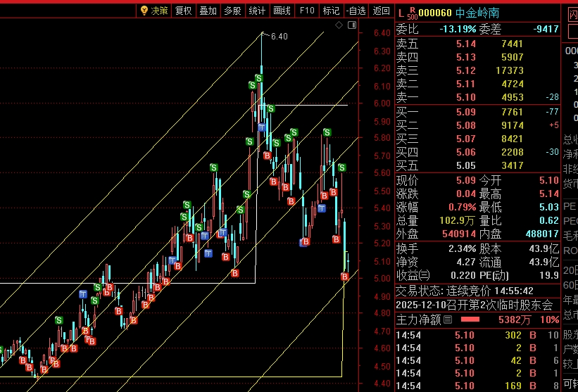This screenshot has width=578, height=392.
Task: Toggle the side panel layout icon
Action: click(x=352, y=25)
